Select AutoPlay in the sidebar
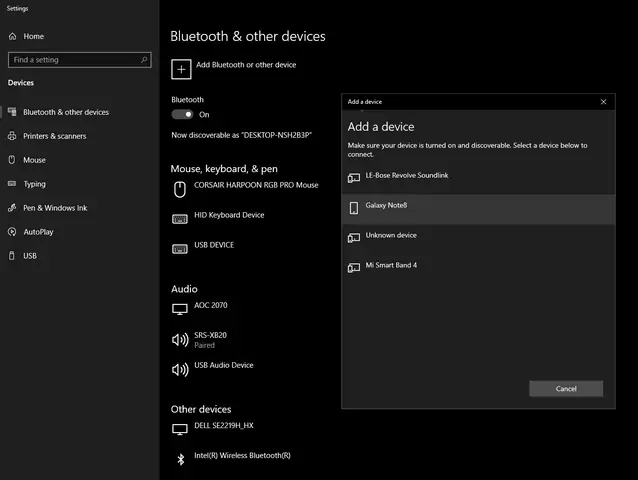Screen dimensions: 638x480 38,232
